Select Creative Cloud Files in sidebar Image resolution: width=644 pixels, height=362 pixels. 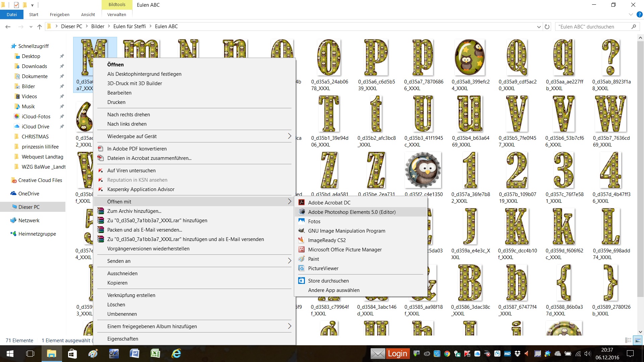click(40, 180)
